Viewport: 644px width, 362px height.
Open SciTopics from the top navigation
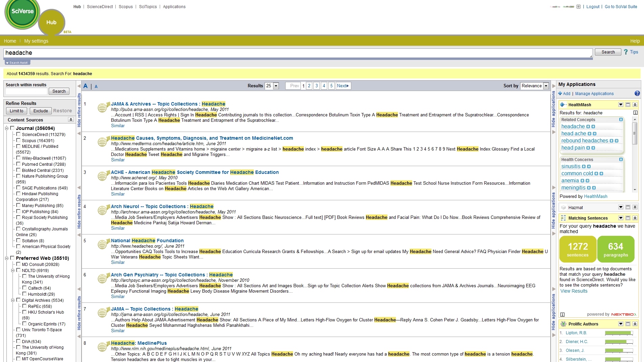click(148, 6)
